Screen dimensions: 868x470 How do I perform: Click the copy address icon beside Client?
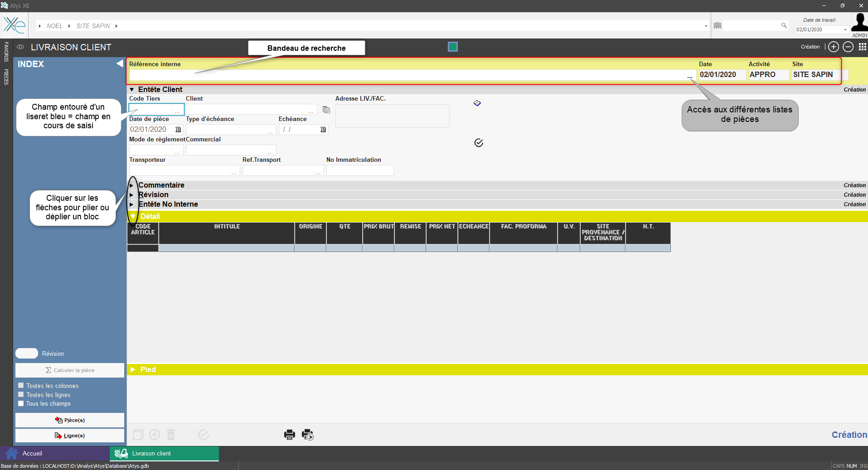point(326,110)
